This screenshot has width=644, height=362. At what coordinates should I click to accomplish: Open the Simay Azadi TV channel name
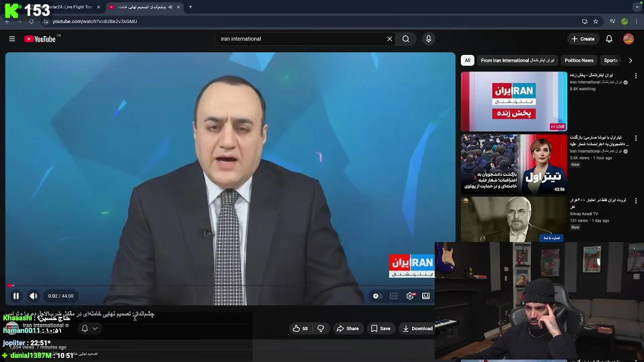click(584, 214)
